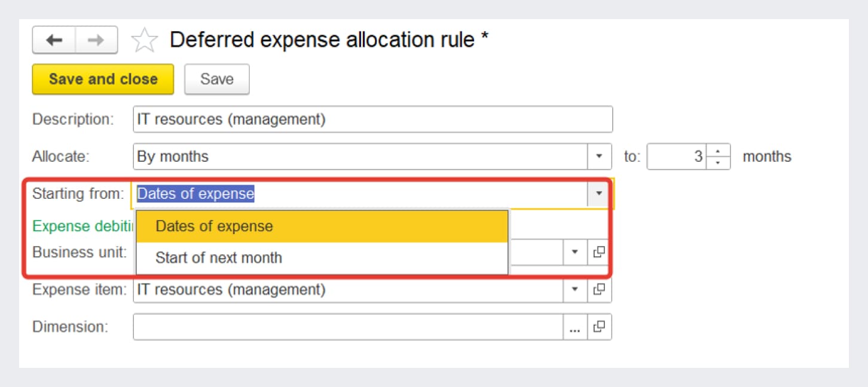
Task: Click the empty Dimension input field
Action: [x=347, y=327]
